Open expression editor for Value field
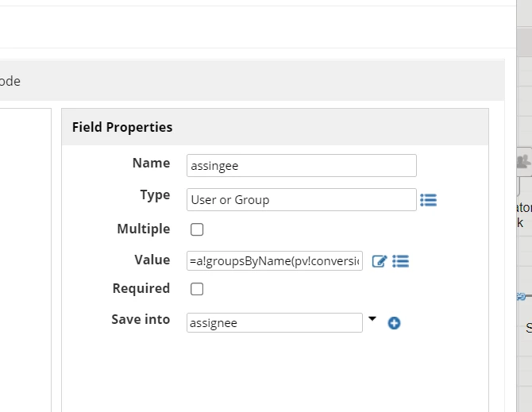The width and height of the screenshot is (532, 412). (x=380, y=261)
